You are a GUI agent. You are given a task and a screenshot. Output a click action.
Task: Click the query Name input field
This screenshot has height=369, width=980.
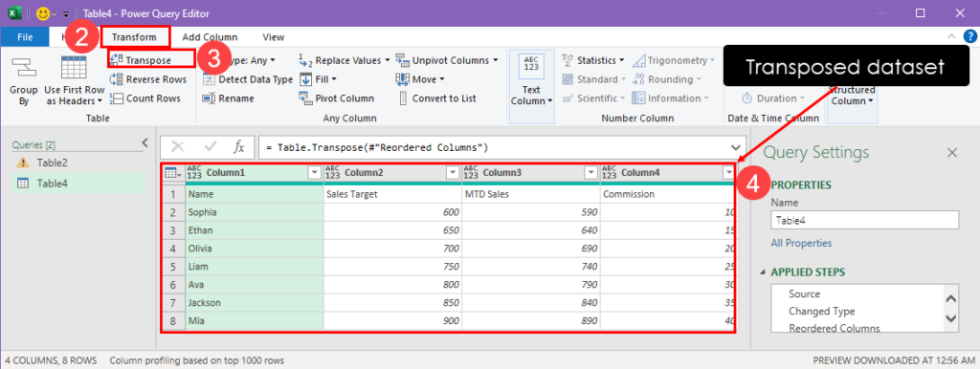(864, 220)
